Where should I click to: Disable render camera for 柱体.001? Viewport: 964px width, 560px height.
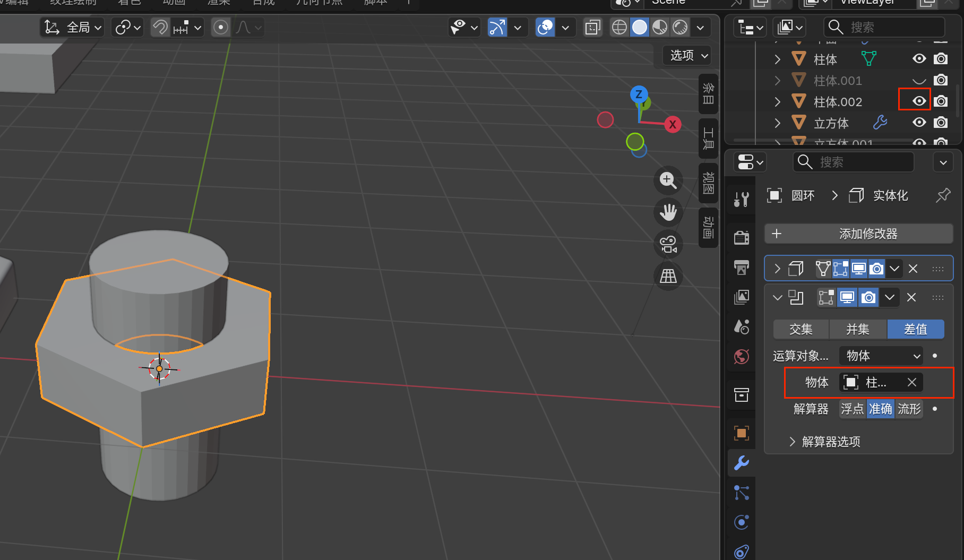point(941,80)
